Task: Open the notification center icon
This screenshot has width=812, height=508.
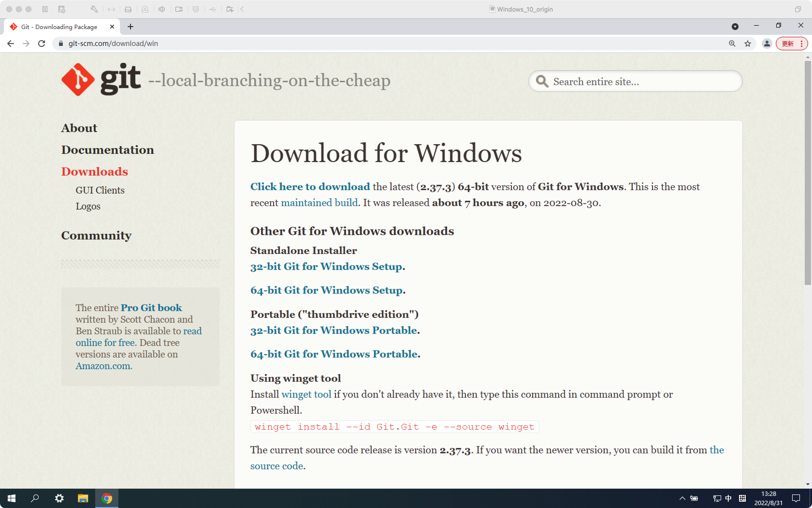Action: 796,498
